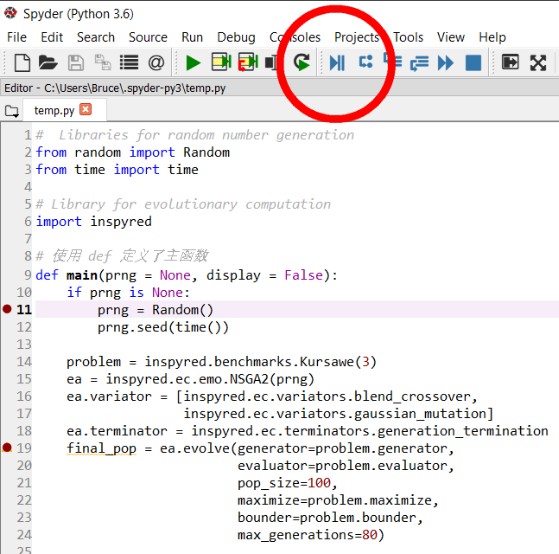
Task: Continue execution until next breakpoint icon
Action: tap(445, 63)
